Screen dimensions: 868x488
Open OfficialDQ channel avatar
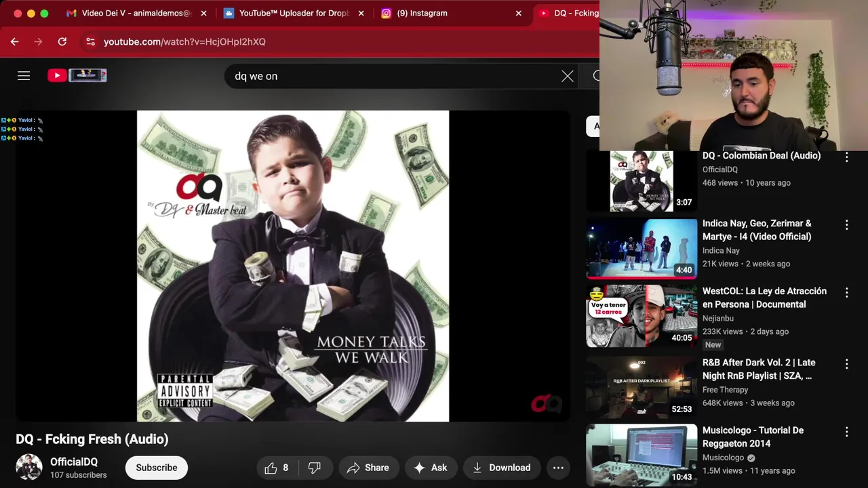29,468
